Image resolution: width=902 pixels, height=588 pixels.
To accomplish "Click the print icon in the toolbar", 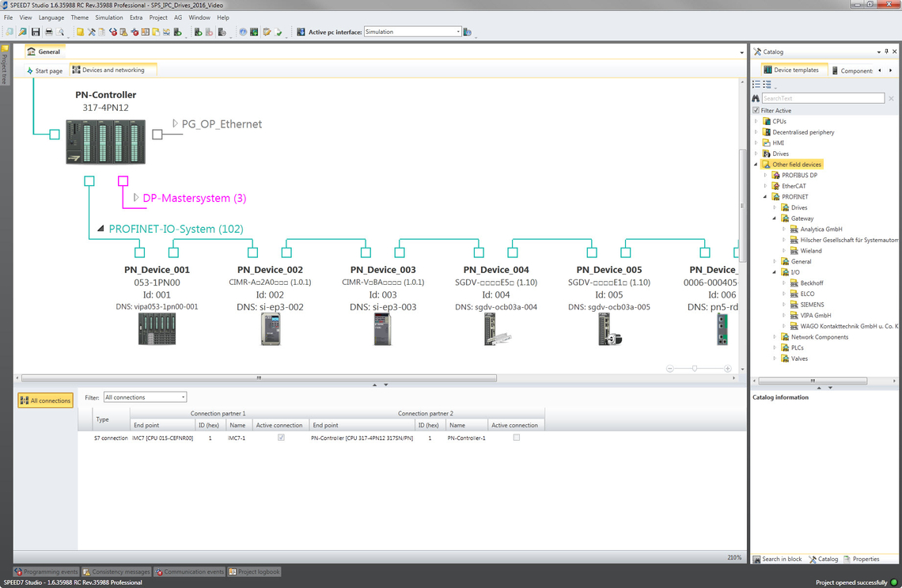I will [48, 32].
